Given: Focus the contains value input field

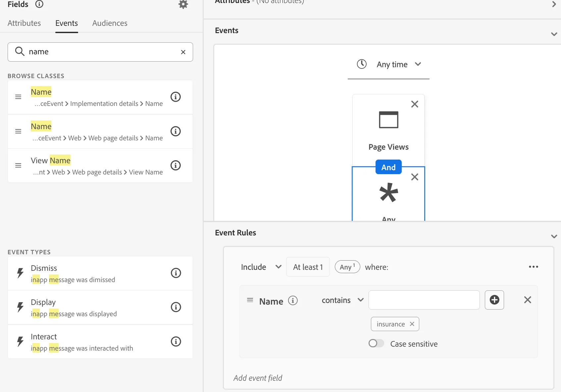Looking at the screenshot, I should [x=424, y=300].
